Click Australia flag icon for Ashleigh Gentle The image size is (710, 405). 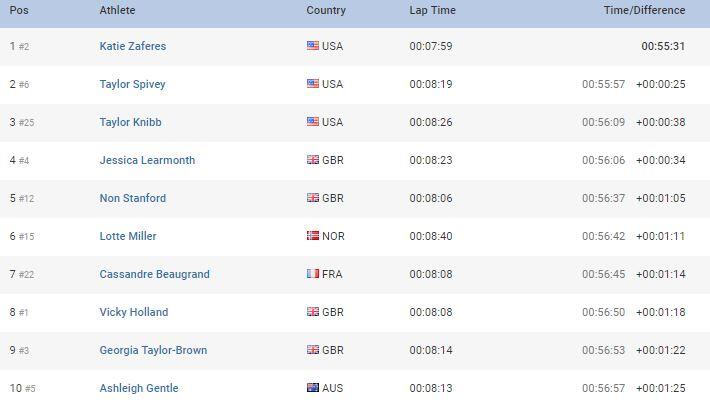[313, 388]
